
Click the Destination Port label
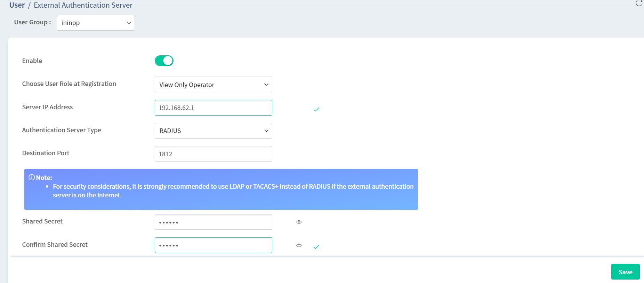(46, 153)
